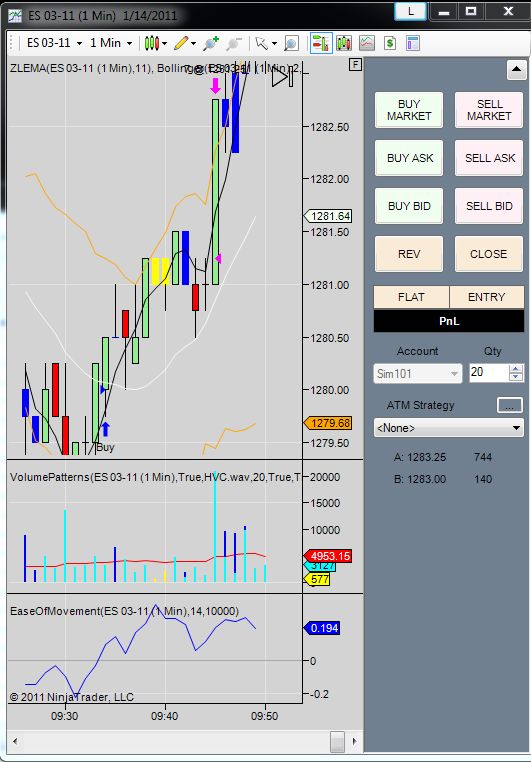Image resolution: width=531 pixels, height=762 pixels.
Task: Click the PnL black bar
Action: [x=448, y=321]
